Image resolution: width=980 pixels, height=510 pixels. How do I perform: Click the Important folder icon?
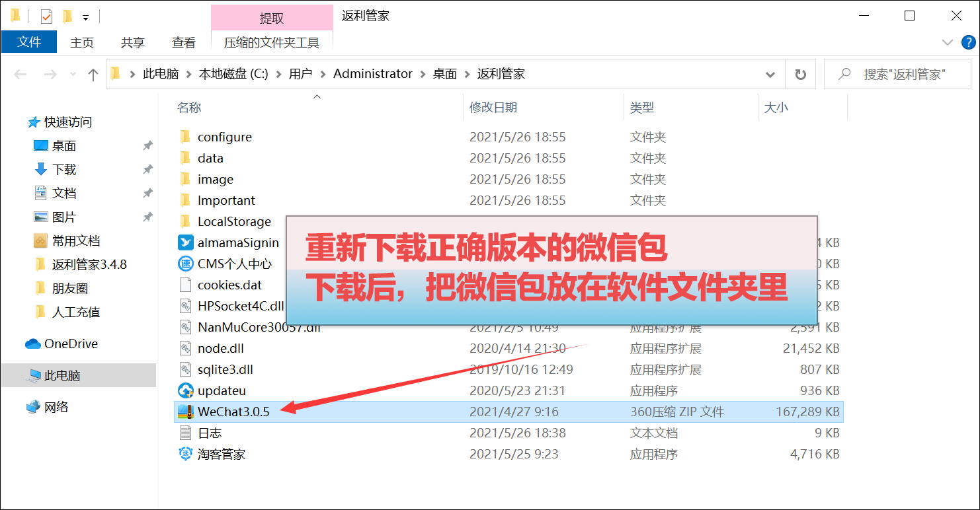(x=185, y=200)
